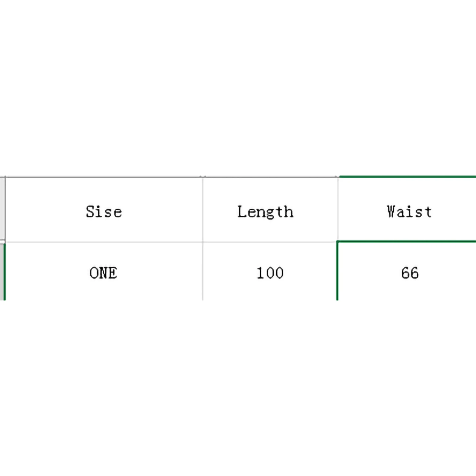Select the header row via its row header
Image resolution: width=476 pixels, height=476 pixels.
click(2, 208)
